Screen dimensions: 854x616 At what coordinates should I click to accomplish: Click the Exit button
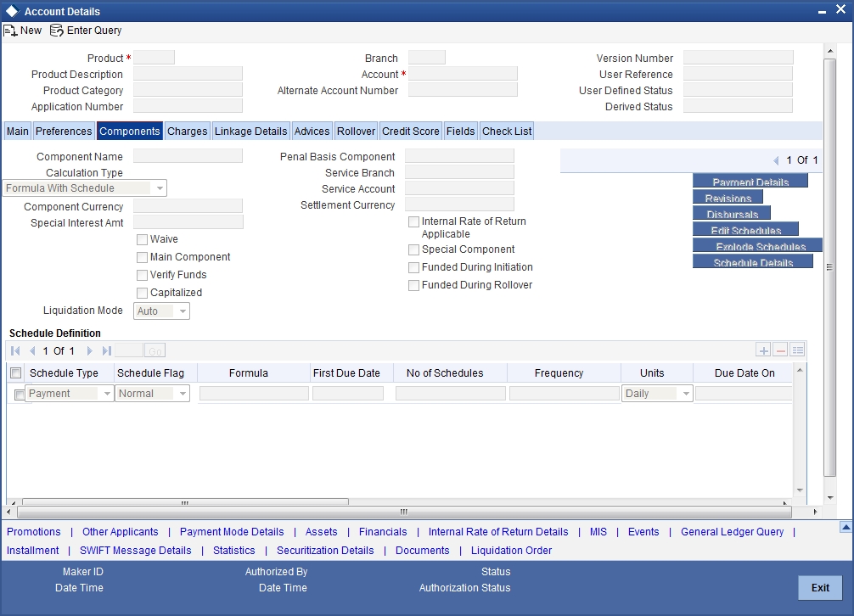pos(820,588)
